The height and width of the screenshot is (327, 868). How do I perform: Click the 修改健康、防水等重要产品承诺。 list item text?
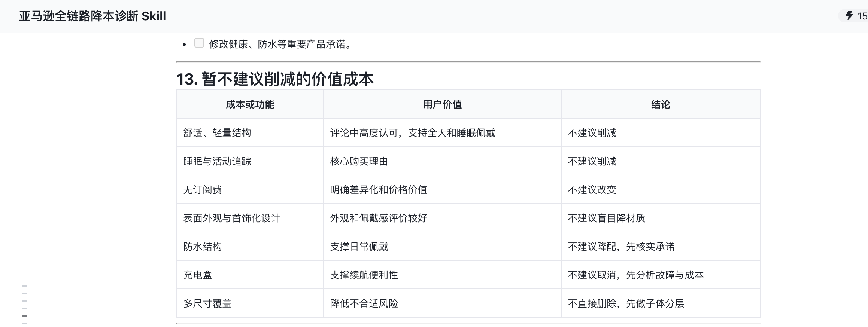[281, 44]
